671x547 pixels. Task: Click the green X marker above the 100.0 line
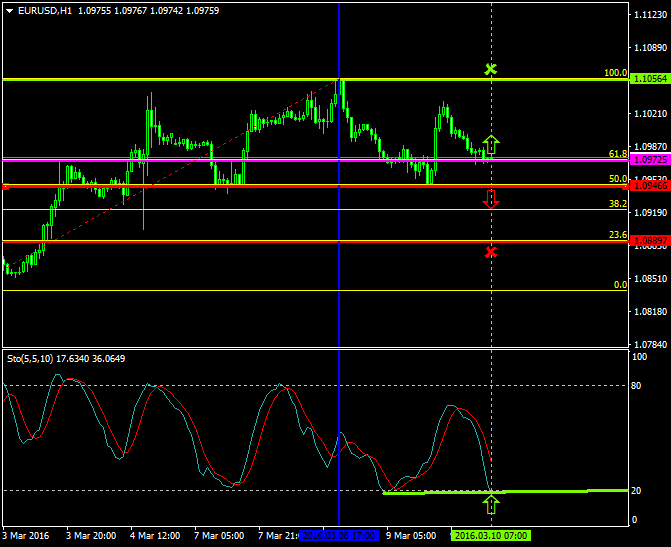tap(490, 69)
